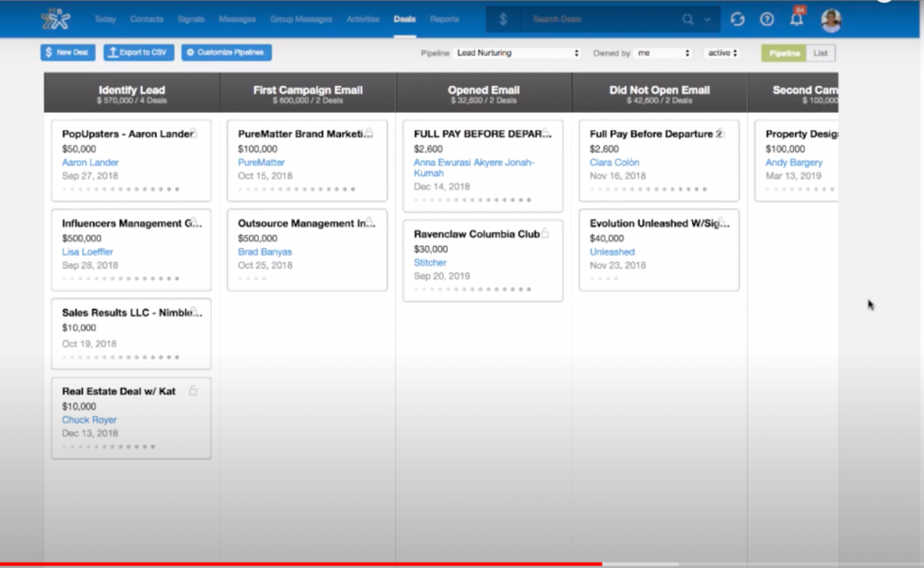Seek on the red video progress bar

tap(300, 564)
